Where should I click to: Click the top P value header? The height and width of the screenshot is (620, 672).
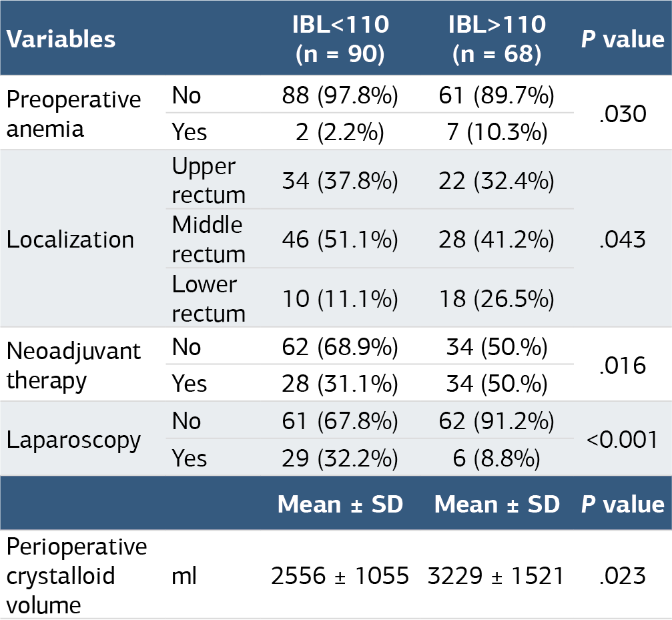tap(623, 39)
